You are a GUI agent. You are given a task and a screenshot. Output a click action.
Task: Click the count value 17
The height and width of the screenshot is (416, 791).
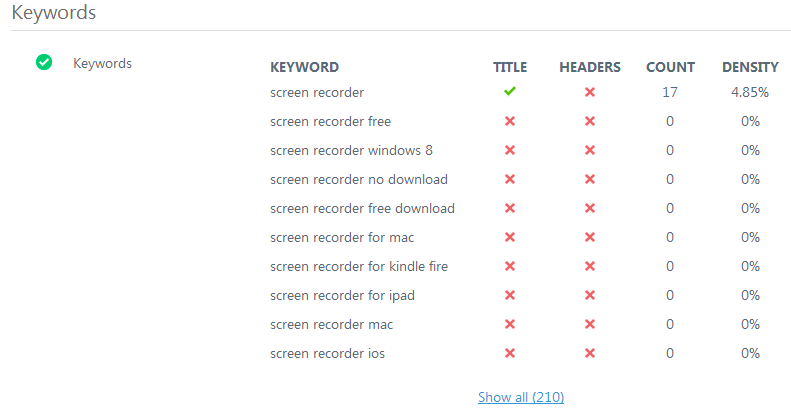click(x=670, y=92)
